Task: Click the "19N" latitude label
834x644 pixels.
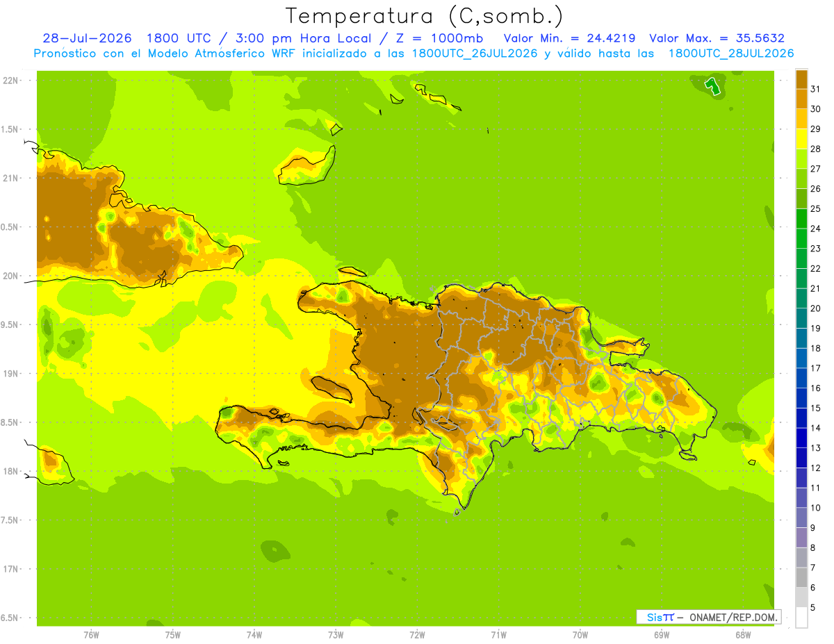Action: point(12,374)
